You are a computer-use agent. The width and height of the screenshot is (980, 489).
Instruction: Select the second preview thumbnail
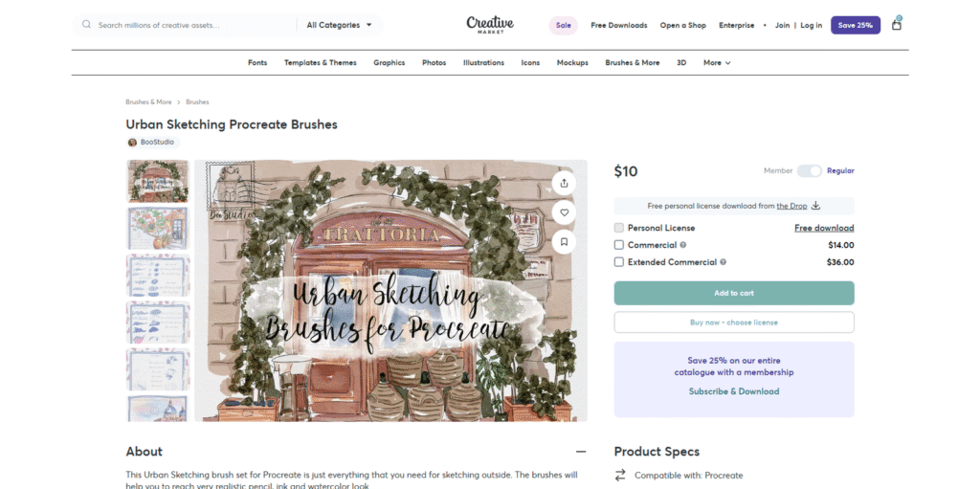point(158,229)
